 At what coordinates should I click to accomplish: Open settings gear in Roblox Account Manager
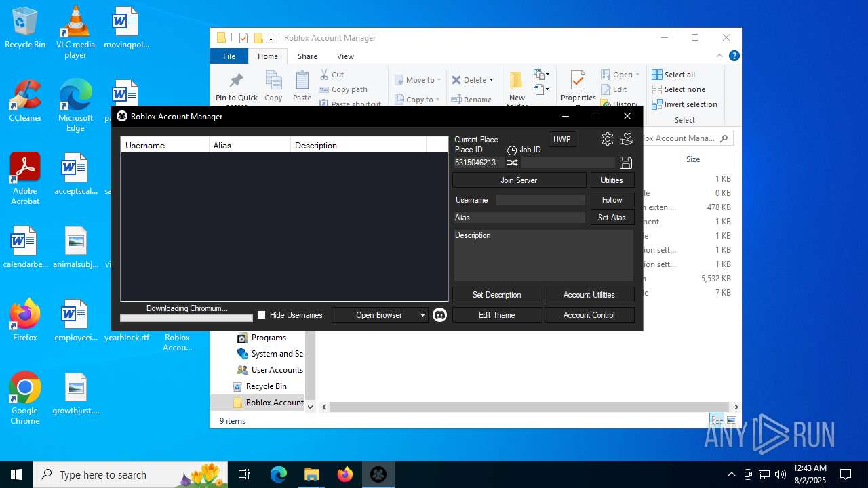(608, 139)
